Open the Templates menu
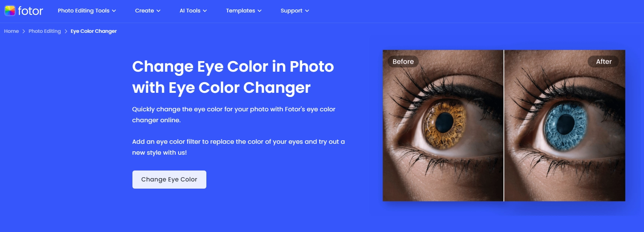 [x=241, y=11]
